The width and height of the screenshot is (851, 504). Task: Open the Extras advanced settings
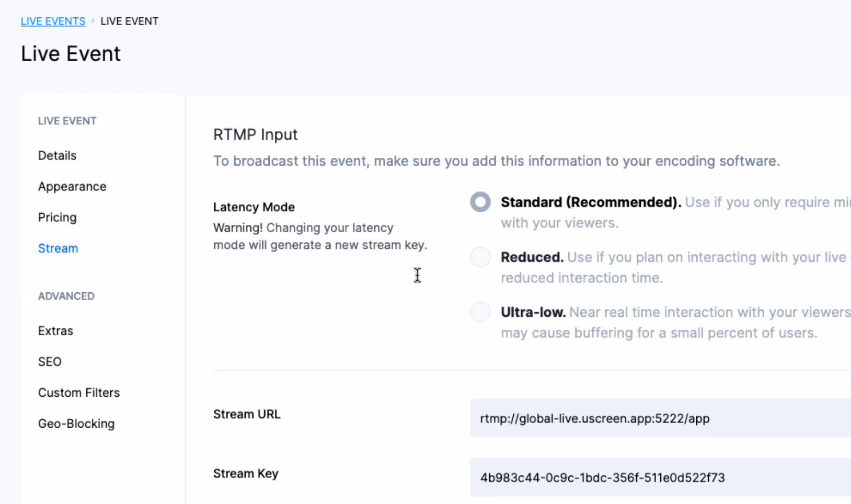pos(55,331)
